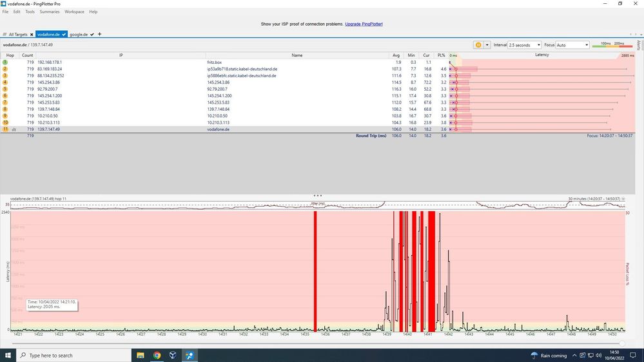Select hop 8 orange circle icon
The height and width of the screenshot is (362, 644).
5,109
